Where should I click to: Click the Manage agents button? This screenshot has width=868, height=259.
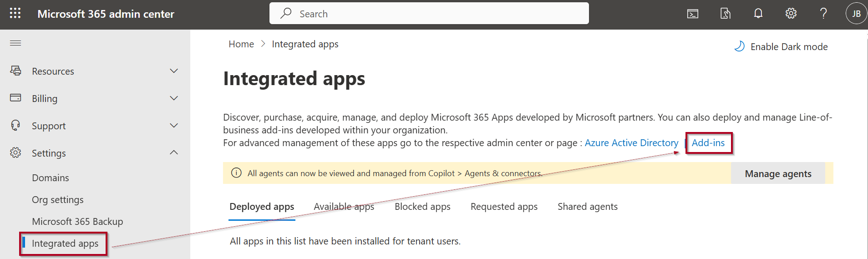pyautogui.click(x=778, y=173)
